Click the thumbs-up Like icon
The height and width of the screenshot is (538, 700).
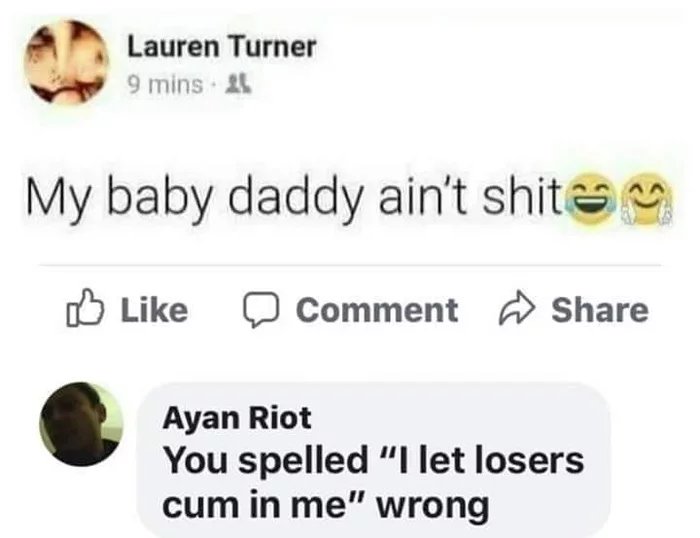[x=85, y=308]
